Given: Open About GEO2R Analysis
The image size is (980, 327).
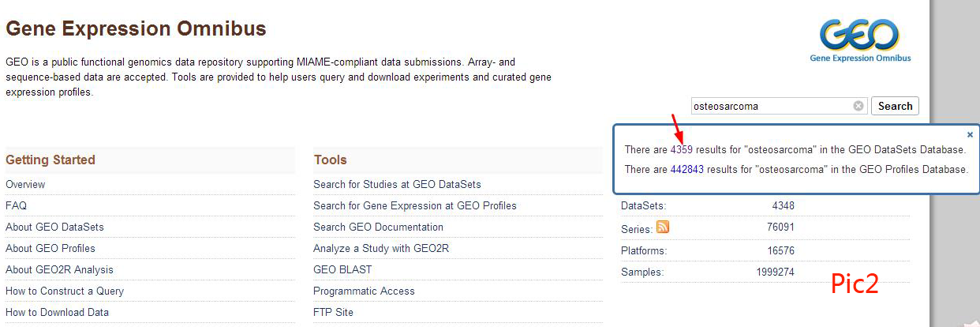Looking at the screenshot, I should (x=59, y=269).
